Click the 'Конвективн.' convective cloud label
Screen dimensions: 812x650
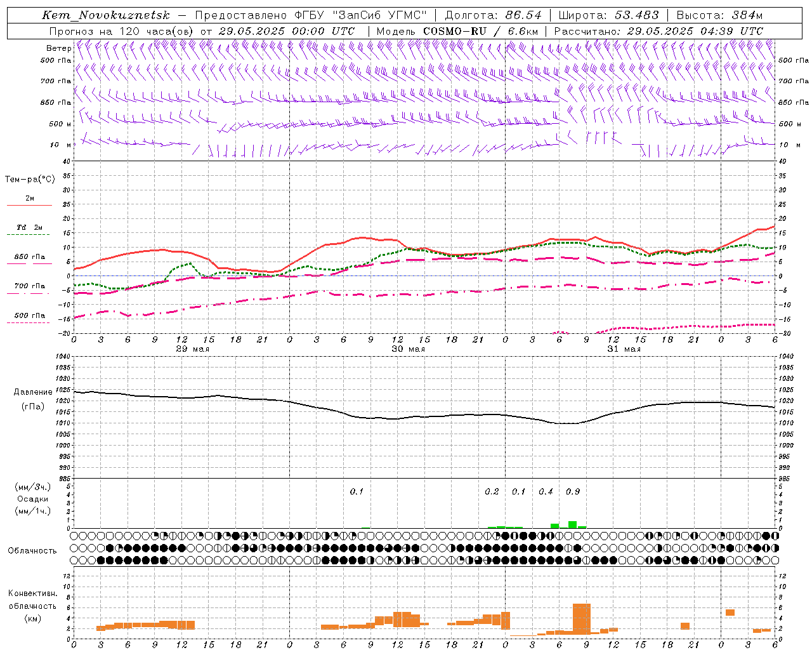[x=33, y=594]
